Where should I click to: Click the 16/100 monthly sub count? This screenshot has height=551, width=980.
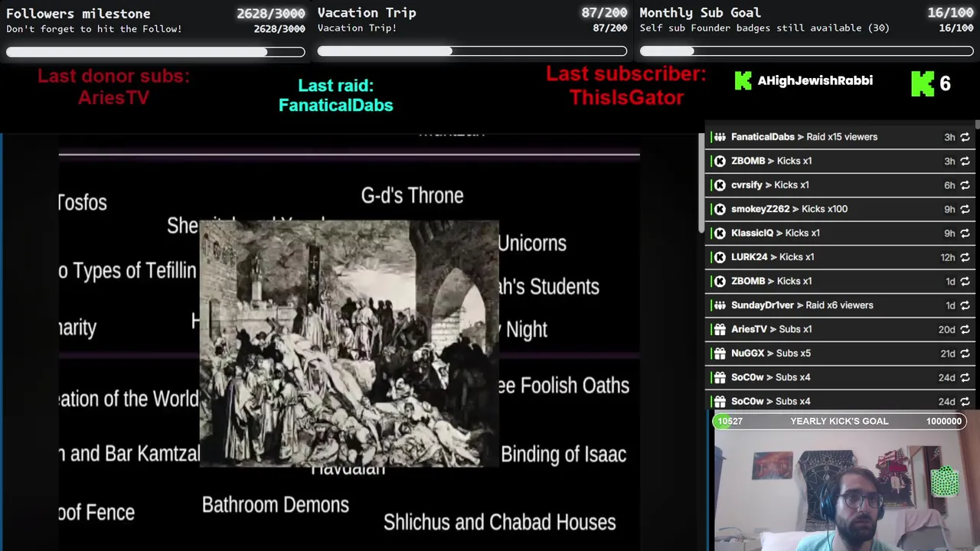click(950, 13)
